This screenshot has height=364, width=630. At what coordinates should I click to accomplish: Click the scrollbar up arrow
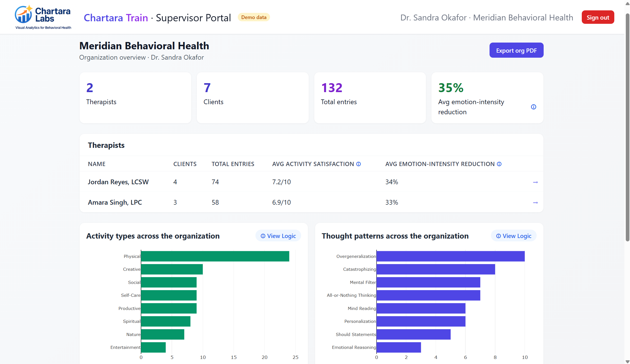click(627, 3)
